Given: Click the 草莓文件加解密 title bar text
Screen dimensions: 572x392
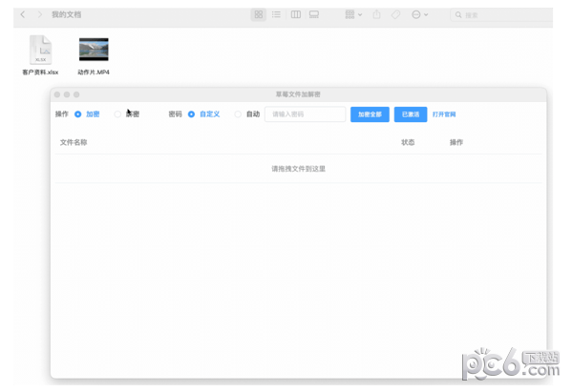Looking at the screenshot, I should [298, 94].
